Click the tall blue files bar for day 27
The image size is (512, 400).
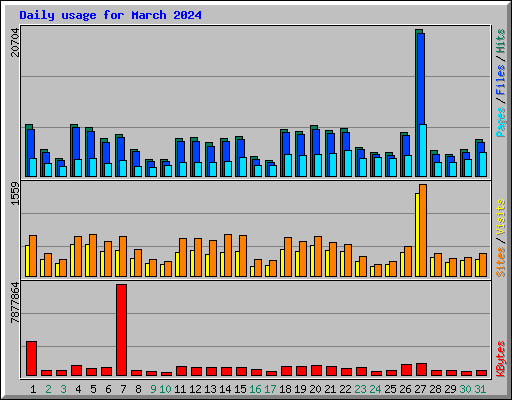(421, 79)
